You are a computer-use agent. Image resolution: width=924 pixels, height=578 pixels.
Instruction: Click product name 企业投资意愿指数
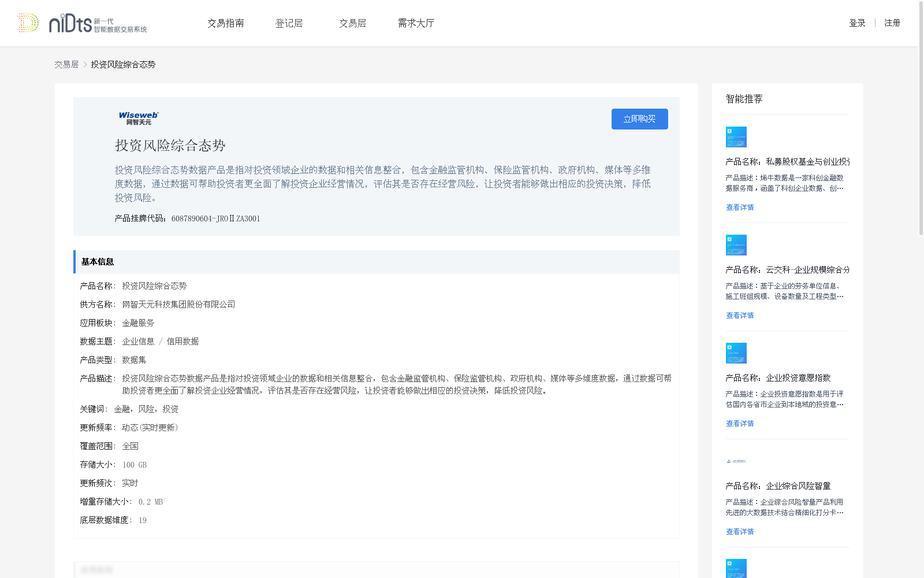pyautogui.click(x=798, y=378)
